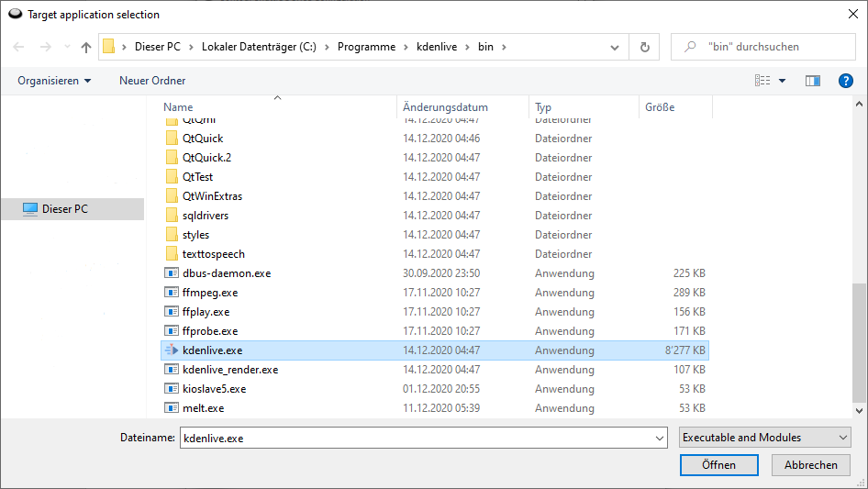
Task: Click date 11.12.2020 05:39 cell
Action: click(x=441, y=408)
